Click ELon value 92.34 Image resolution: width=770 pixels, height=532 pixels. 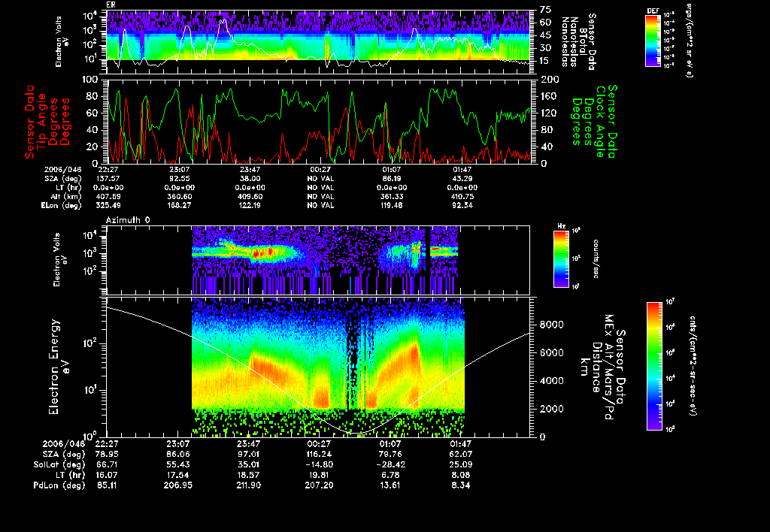point(462,205)
